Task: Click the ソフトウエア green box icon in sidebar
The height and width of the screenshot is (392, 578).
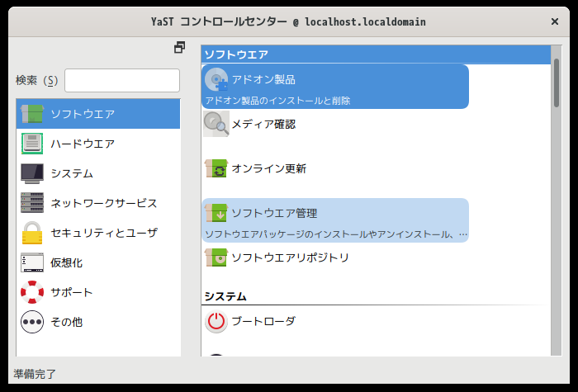Action: point(32,114)
